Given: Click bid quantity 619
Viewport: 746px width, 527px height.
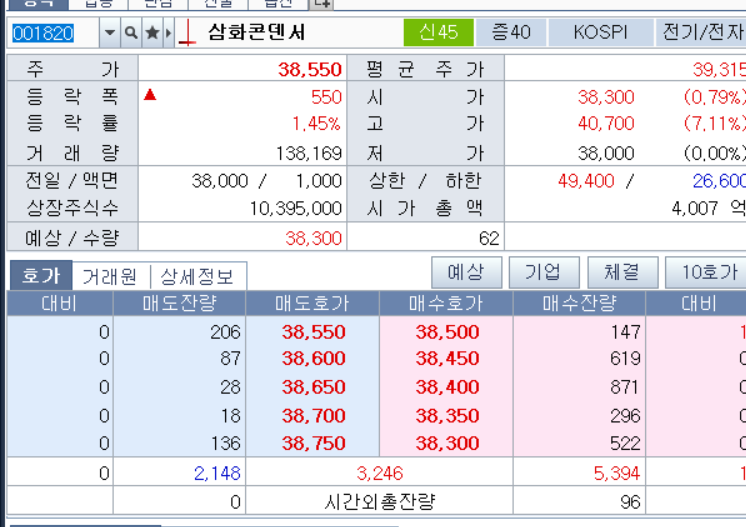Looking at the screenshot, I should coord(626,359).
